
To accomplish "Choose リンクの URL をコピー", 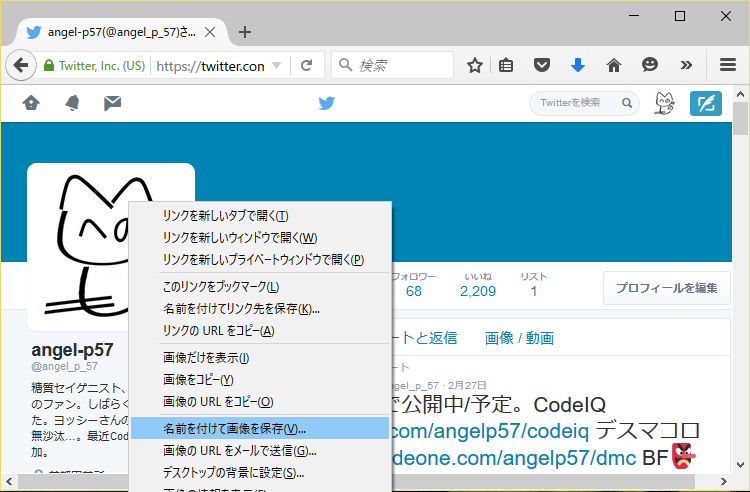I will point(260,330).
